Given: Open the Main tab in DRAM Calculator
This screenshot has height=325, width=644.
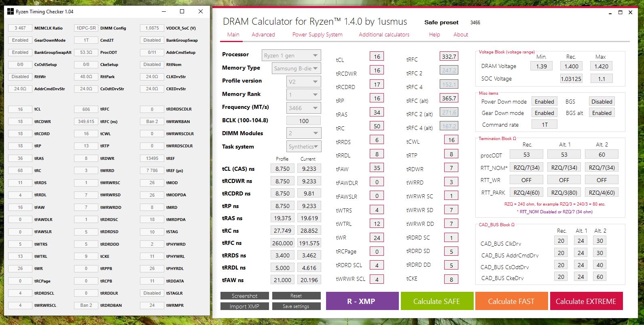Looking at the screenshot, I should tap(233, 35).
